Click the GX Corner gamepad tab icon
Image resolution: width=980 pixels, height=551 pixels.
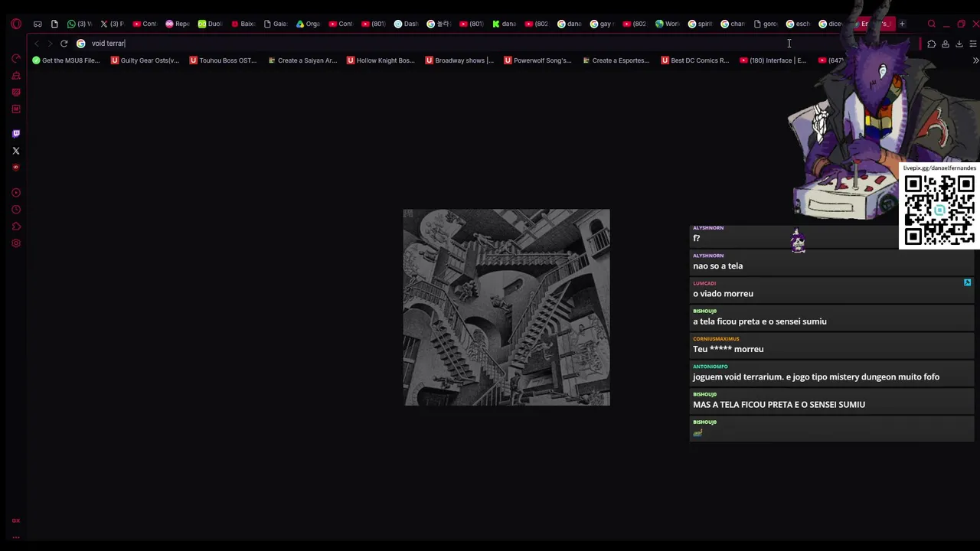(38, 24)
